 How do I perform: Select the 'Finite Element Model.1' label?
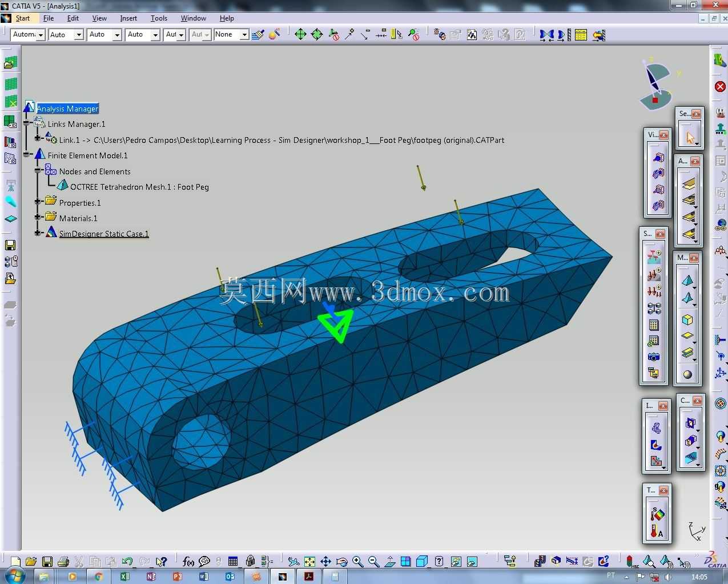tap(88, 155)
